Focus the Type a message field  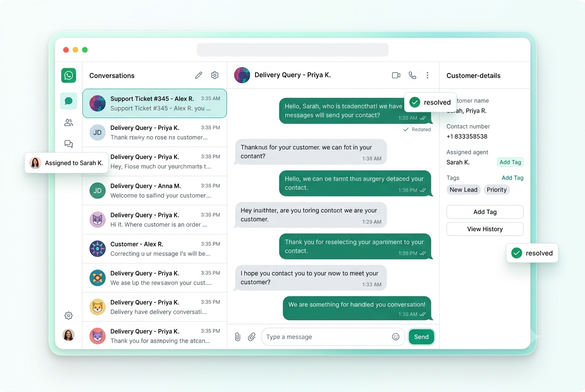click(x=333, y=337)
